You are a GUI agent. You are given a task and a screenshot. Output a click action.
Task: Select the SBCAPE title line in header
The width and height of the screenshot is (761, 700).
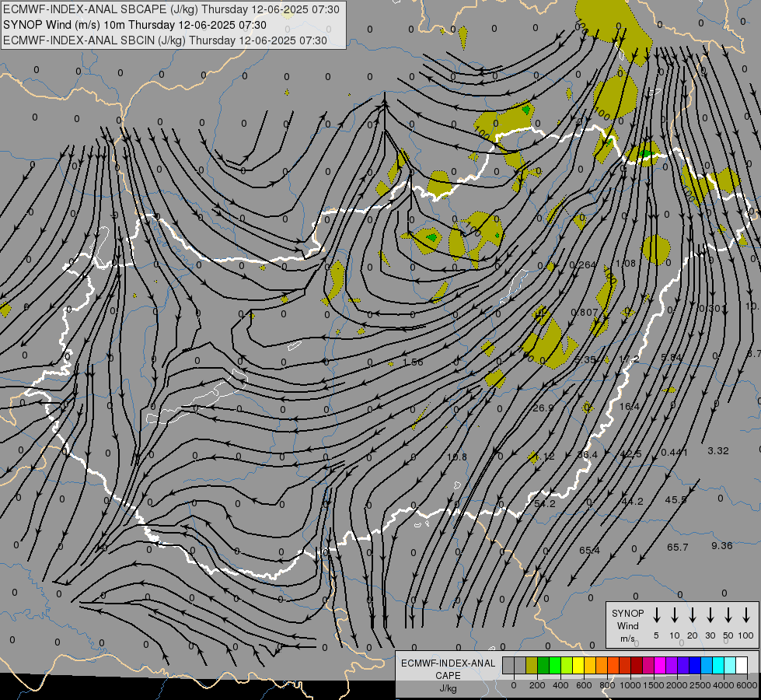pos(171,9)
